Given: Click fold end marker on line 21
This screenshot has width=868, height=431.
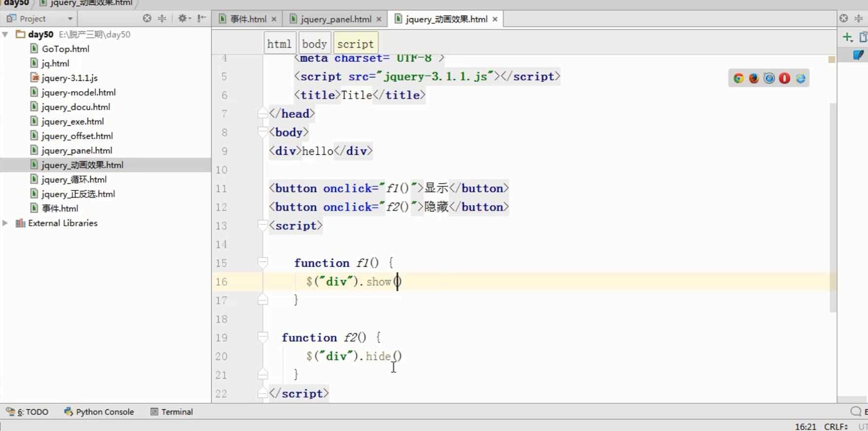Looking at the screenshot, I should coord(263,375).
